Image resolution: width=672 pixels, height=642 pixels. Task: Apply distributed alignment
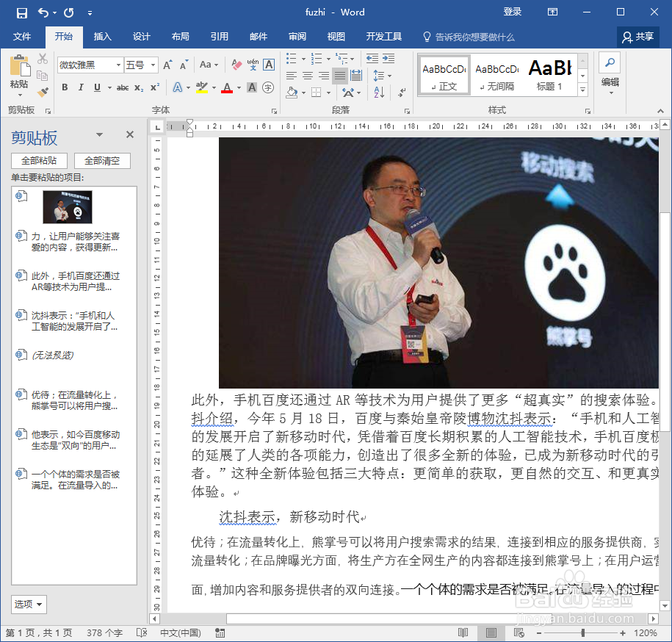356,76
